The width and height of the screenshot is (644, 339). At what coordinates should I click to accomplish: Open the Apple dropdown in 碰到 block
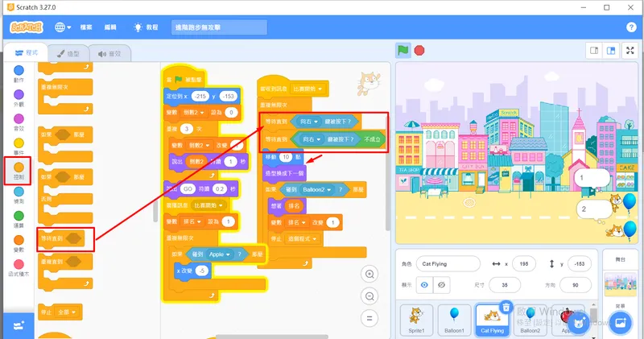click(219, 254)
